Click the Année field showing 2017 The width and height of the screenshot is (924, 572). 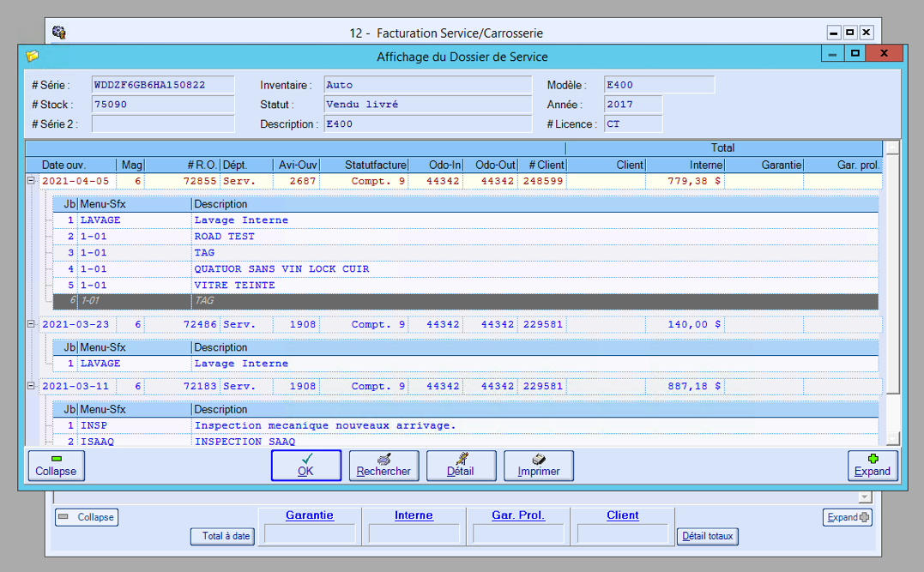(x=633, y=105)
